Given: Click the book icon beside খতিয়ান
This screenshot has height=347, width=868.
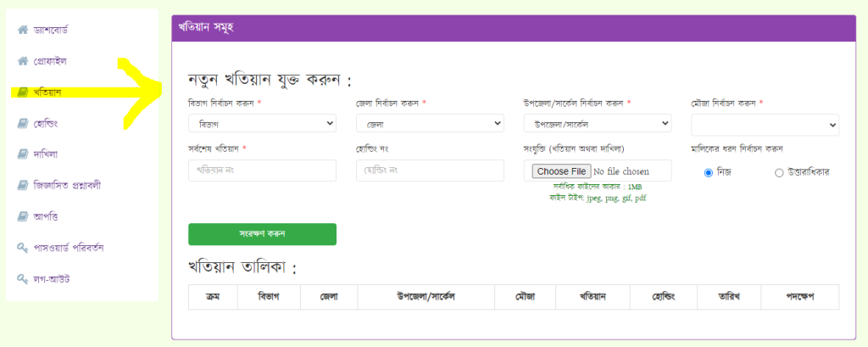Looking at the screenshot, I should (x=23, y=92).
